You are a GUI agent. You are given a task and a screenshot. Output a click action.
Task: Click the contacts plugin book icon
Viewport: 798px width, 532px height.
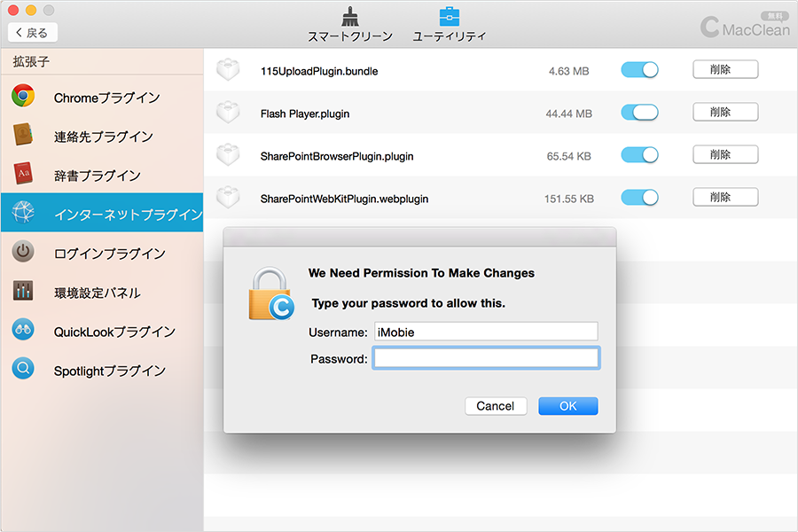pyautogui.click(x=23, y=135)
